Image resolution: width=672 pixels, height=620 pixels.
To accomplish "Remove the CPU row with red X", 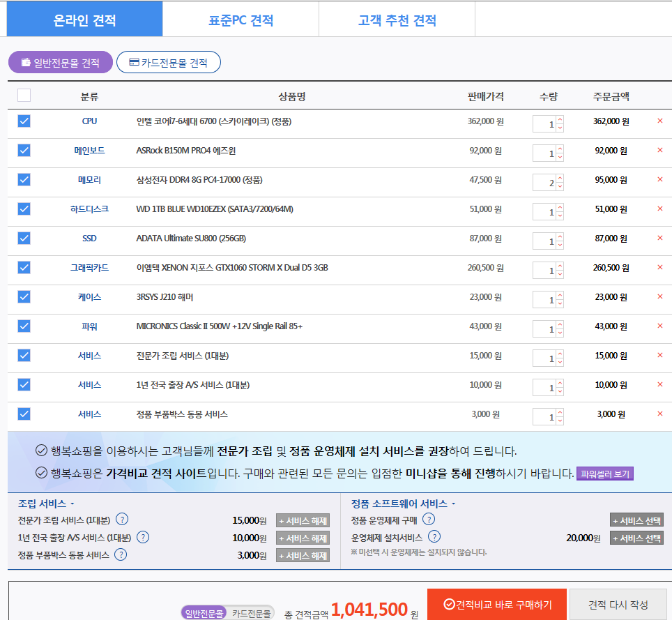I will (x=659, y=121).
